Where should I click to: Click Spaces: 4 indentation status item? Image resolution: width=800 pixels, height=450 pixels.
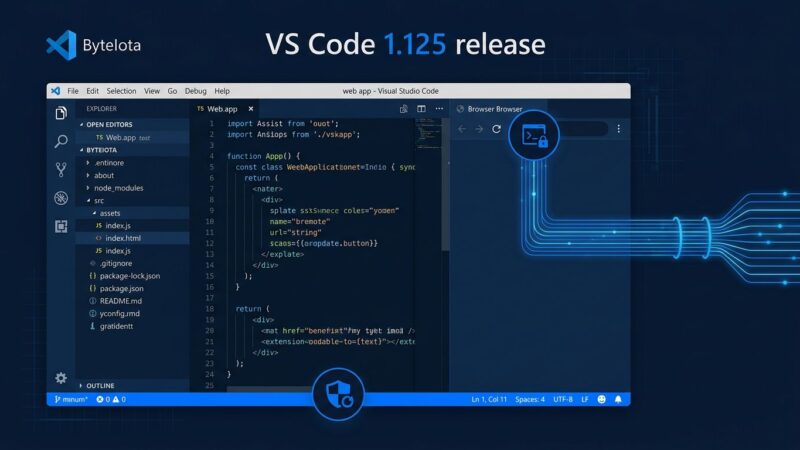530,399
